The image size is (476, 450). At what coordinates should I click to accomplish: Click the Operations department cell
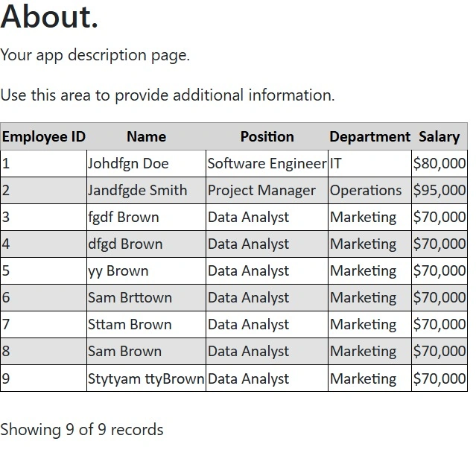pos(369,191)
